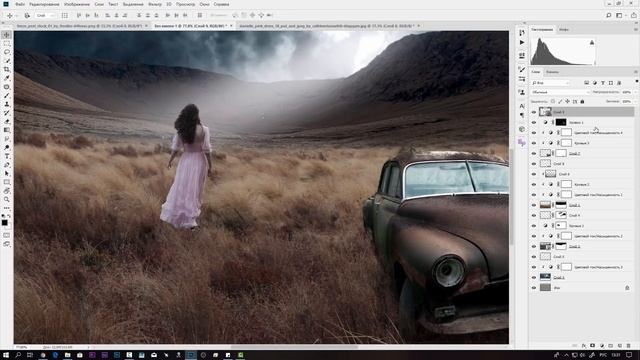Click the foreground color swatch

point(4,222)
